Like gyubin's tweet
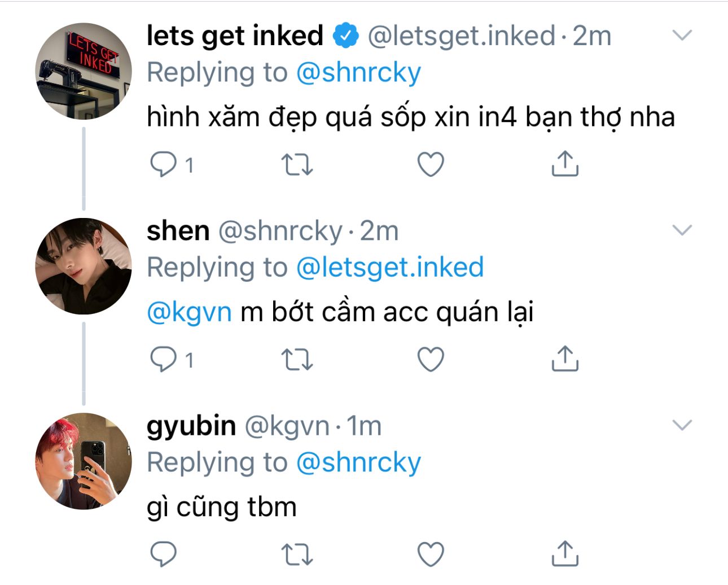Viewport: 728px width, 585px height. click(431, 554)
